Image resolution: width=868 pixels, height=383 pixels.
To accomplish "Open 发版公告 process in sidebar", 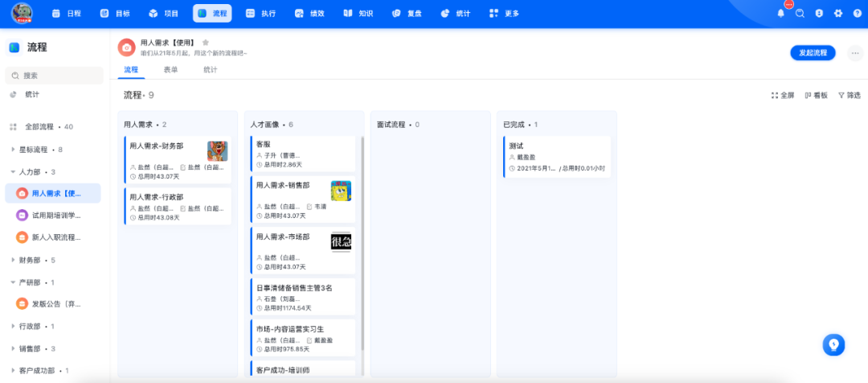I will [53, 303].
